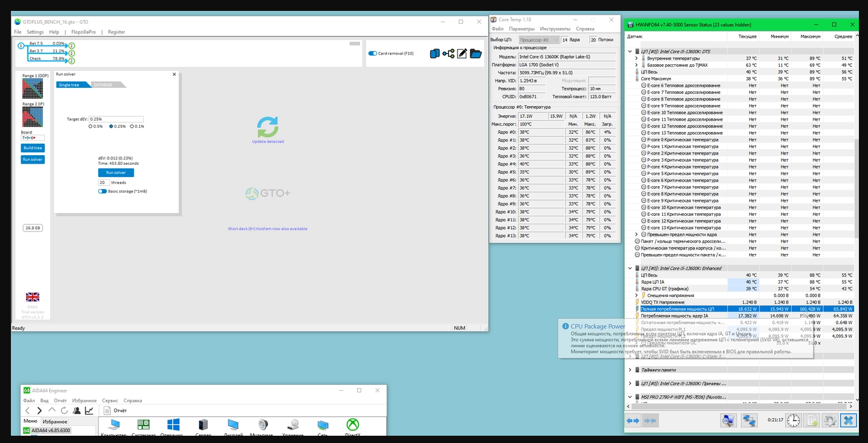The image size is (868, 443).
Task: Click HWiNFO expand-columns blue arrows icon
Action: tap(633, 421)
